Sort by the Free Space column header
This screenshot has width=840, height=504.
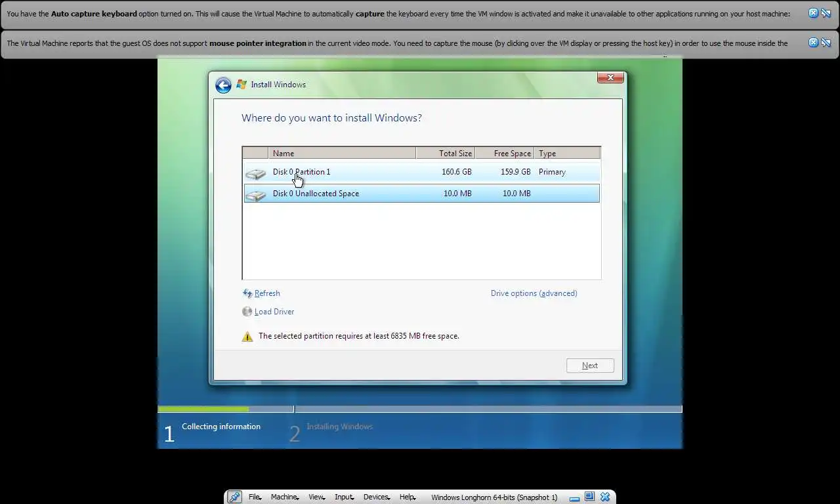tap(505, 153)
